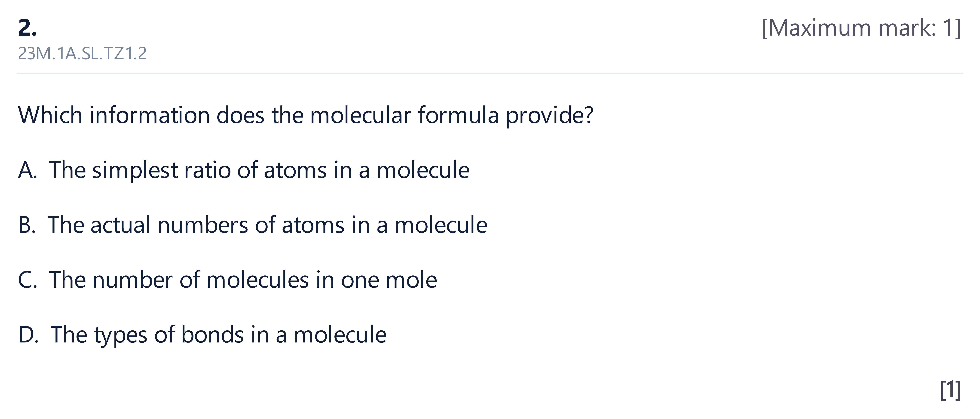Click the bold question number "2."
Viewport: 980px width, 419px height.
pos(27,28)
